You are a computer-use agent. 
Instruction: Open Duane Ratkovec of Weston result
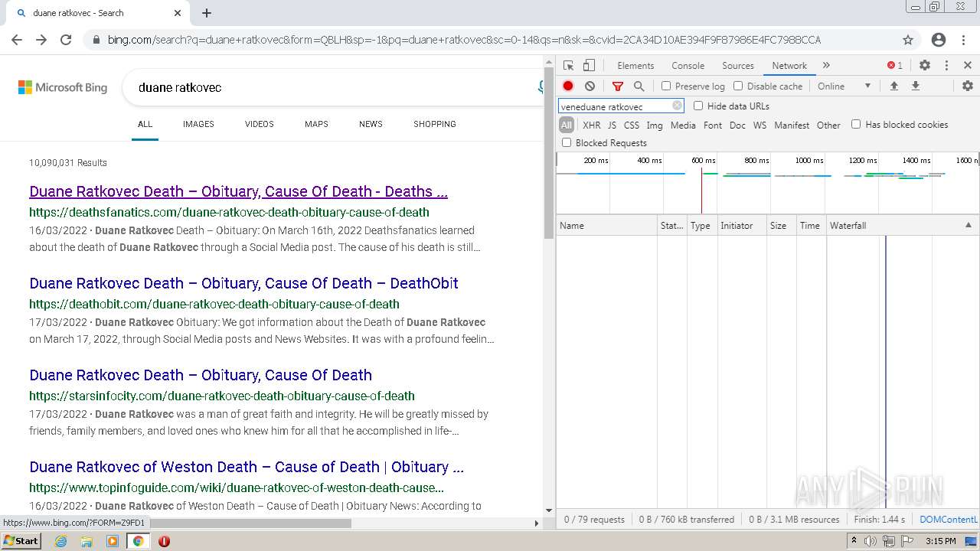pyautogui.click(x=247, y=467)
